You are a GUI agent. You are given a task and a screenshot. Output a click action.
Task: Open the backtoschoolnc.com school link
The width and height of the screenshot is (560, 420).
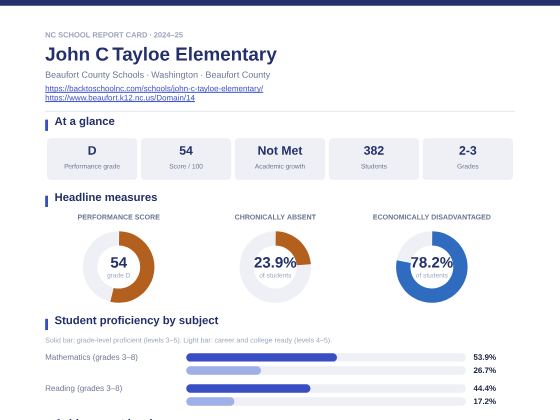point(154,88)
